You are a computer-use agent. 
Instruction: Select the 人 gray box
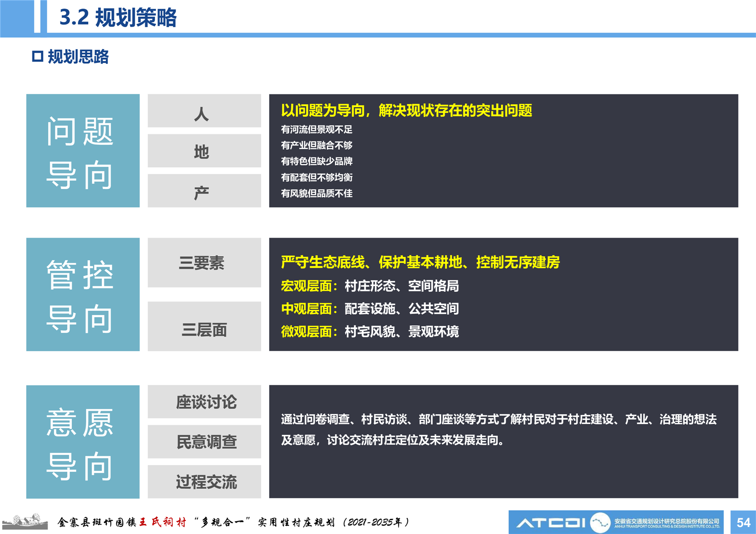pyautogui.click(x=204, y=111)
